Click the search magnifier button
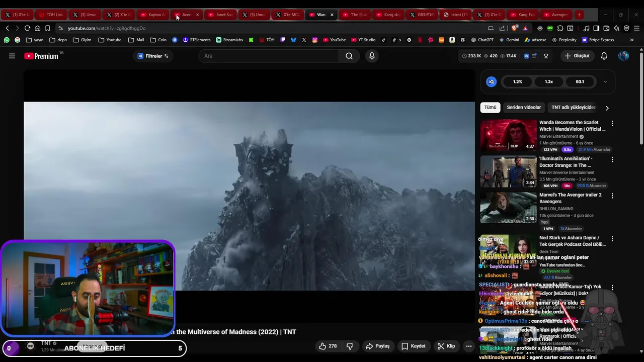The height and width of the screenshot is (362, 644). point(349,56)
